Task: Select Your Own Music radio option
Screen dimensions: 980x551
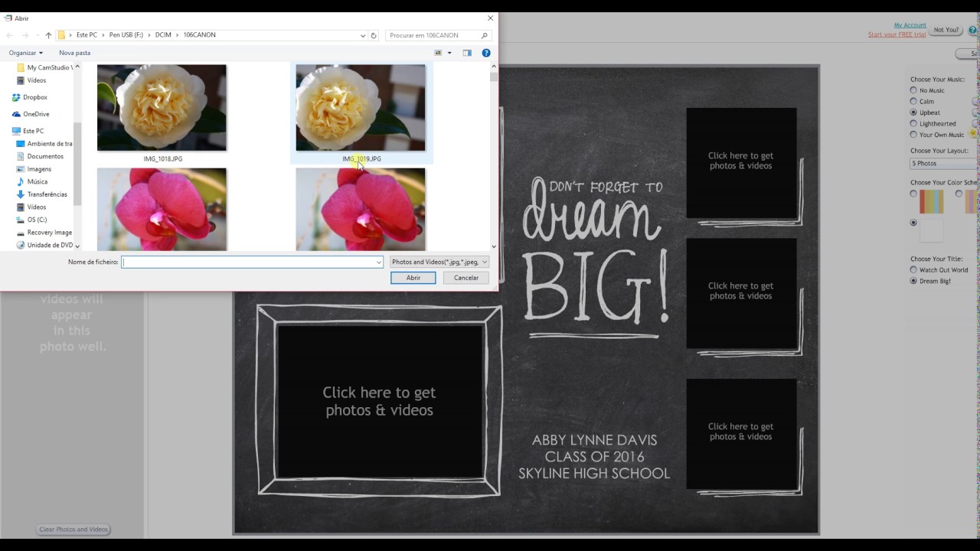Action: (913, 135)
